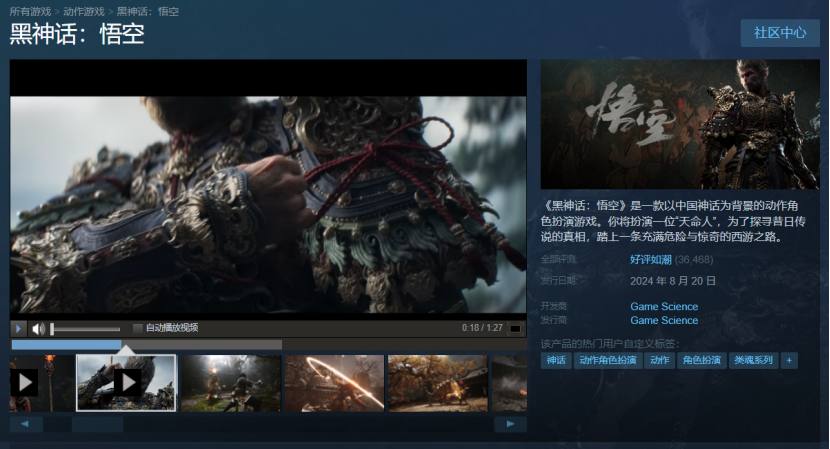Viewport: 830px width, 449px height.
Task: Expand more tags with the plus button
Action: tap(790, 360)
